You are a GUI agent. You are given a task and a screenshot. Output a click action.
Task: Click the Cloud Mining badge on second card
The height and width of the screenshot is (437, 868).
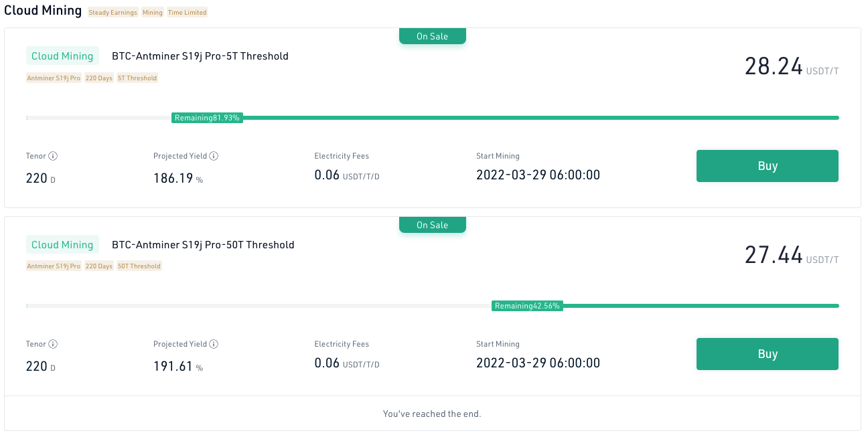tap(62, 244)
